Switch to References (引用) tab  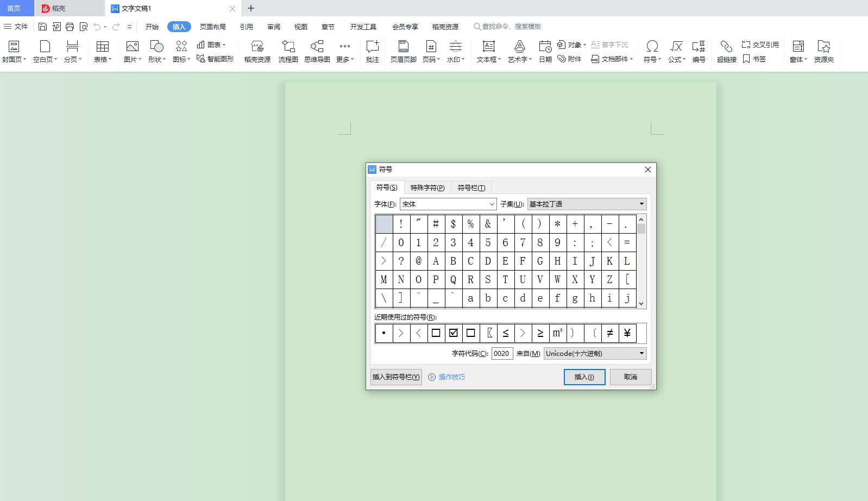pyautogui.click(x=247, y=27)
